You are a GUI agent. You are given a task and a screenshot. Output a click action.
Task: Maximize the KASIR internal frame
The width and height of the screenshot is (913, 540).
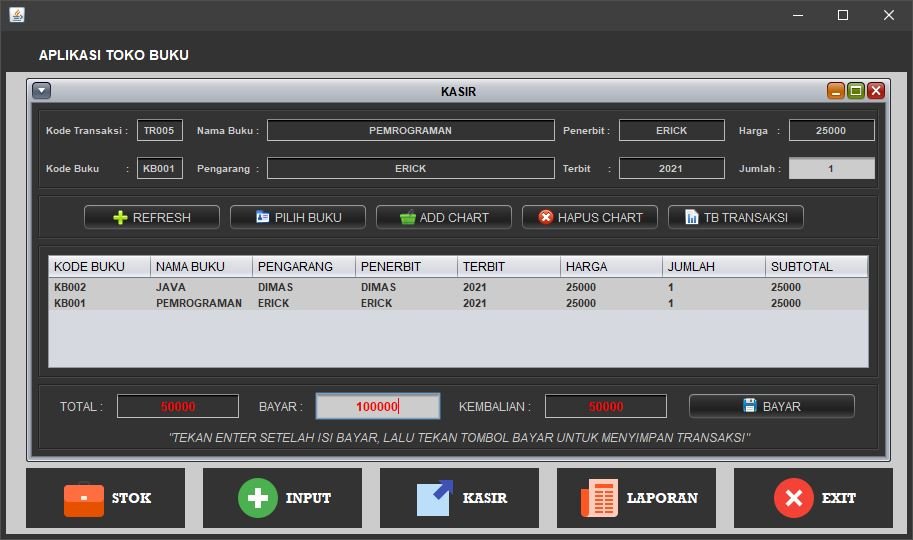[x=855, y=91]
